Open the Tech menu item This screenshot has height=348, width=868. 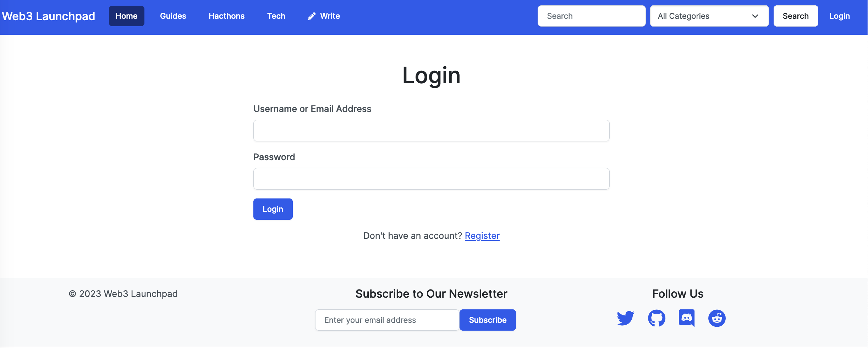click(276, 16)
